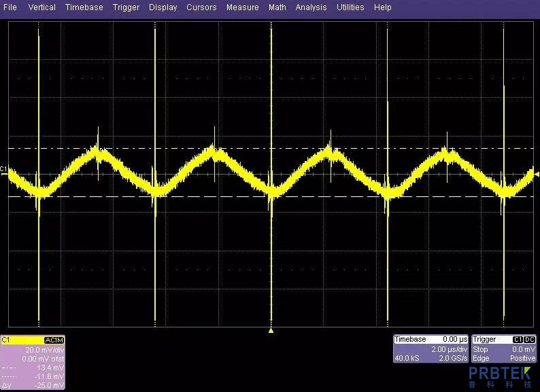Click the 40.0 kS sample count

407,358
